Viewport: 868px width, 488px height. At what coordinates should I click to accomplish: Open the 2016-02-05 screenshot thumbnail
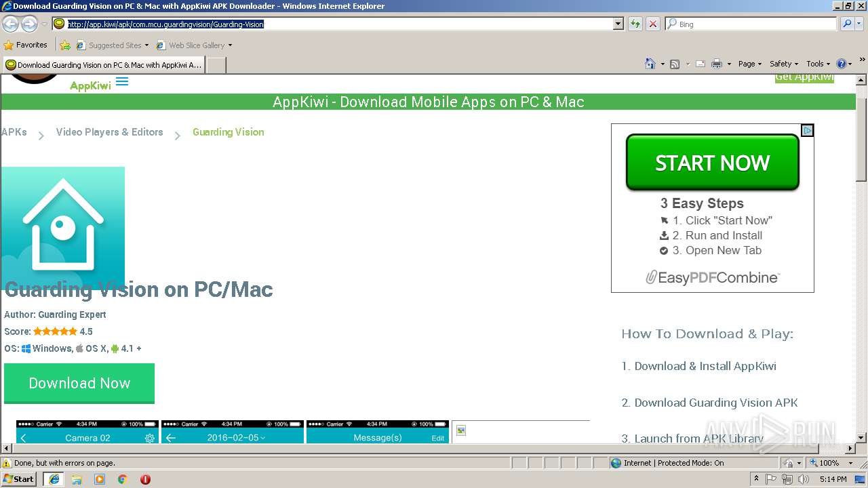[x=233, y=432]
